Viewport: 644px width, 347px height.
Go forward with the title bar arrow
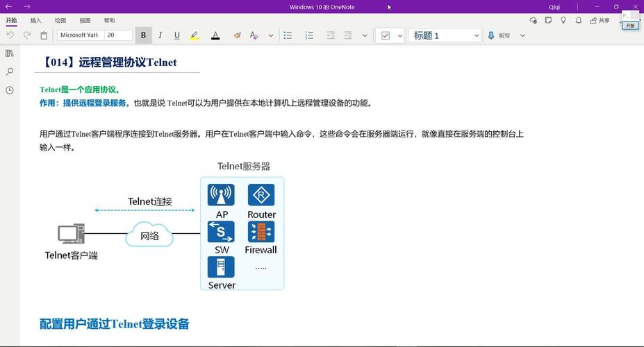[x=26, y=6]
